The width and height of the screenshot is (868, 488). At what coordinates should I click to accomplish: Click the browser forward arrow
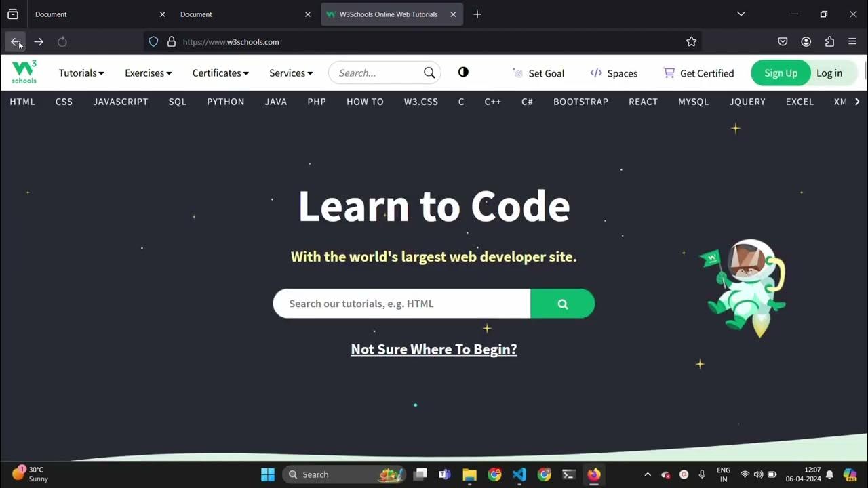(x=39, y=42)
